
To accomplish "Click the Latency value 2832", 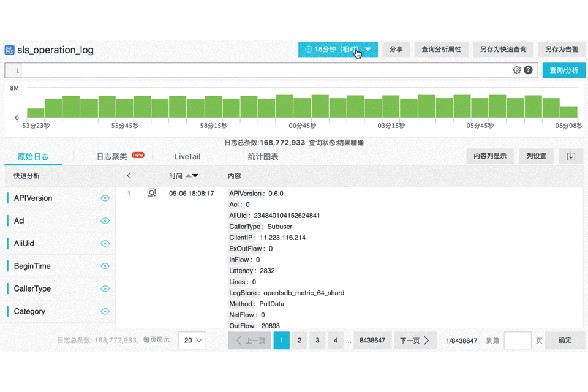I will pyautogui.click(x=267, y=271).
